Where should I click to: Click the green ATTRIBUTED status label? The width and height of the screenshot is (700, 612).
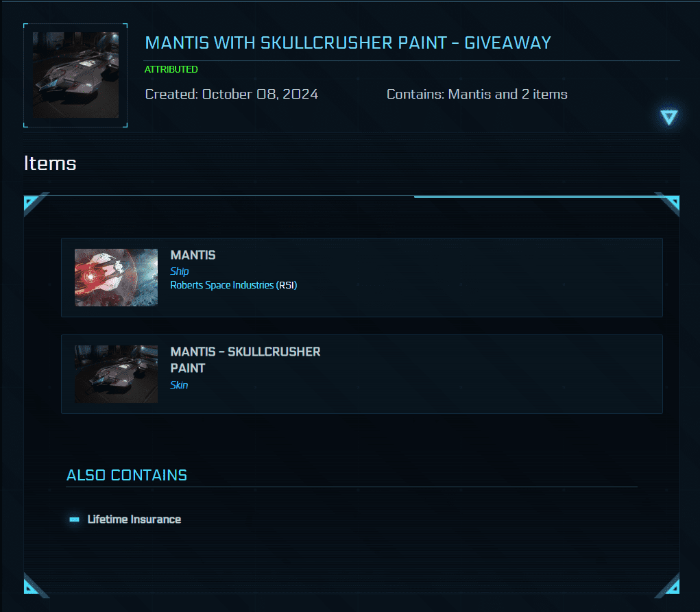tap(171, 69)
